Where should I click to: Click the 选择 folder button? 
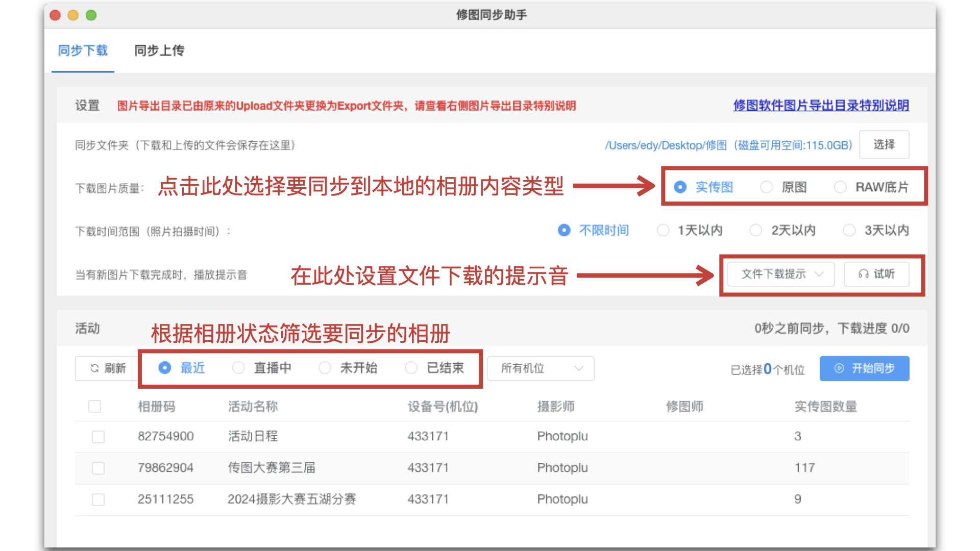(x=884, y=145)
